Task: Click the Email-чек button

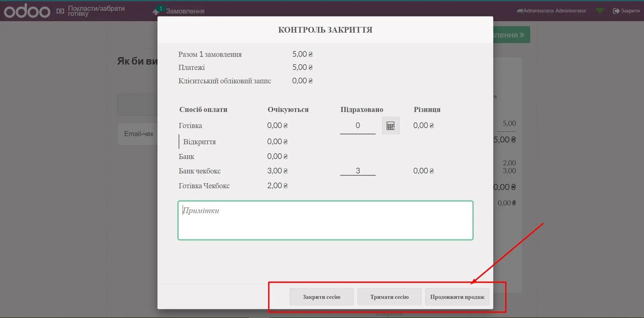Action: tap(138, 134)
